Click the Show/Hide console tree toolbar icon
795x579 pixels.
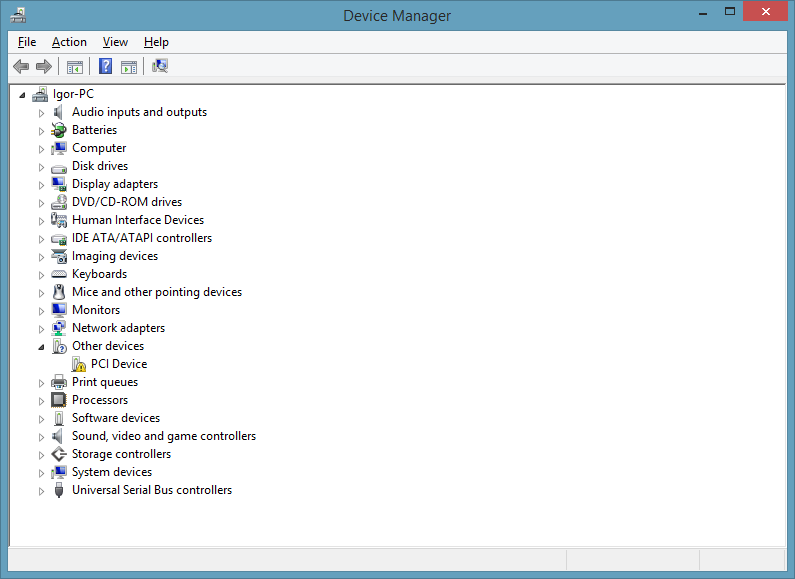(75, 66)
